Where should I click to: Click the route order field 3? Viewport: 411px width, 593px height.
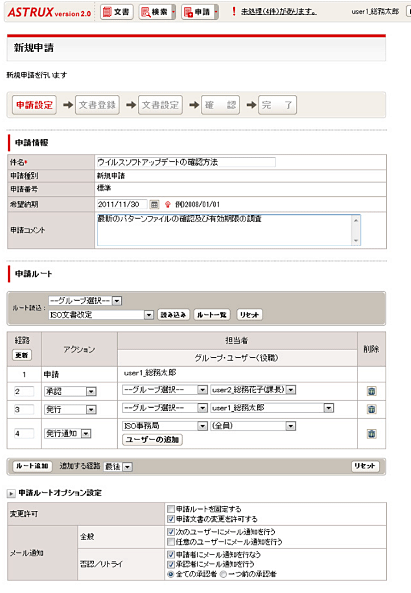[24, 409]
